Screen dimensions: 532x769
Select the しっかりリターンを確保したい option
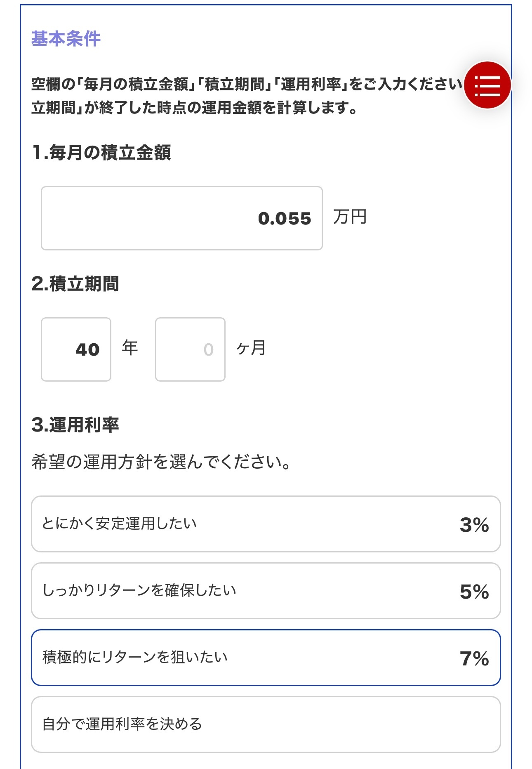[266, 591]
